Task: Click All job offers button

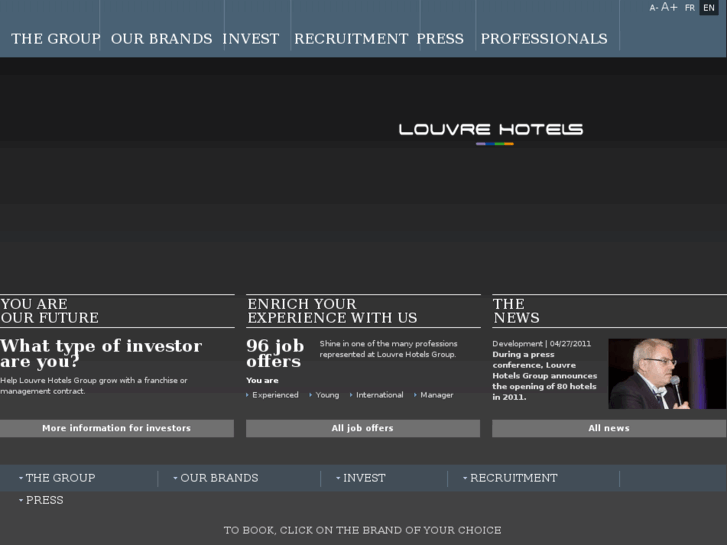Action: (x=363, y=428)
